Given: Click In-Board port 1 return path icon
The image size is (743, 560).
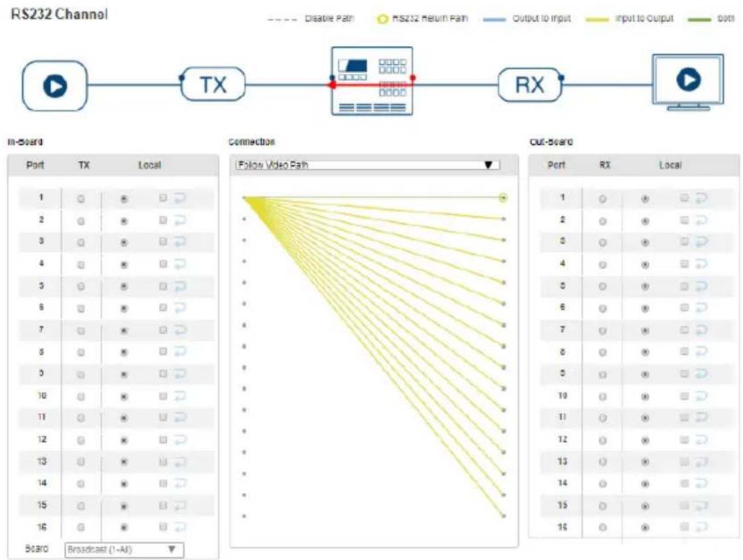Looking at the screenshot, I should [x=179, y=197].
